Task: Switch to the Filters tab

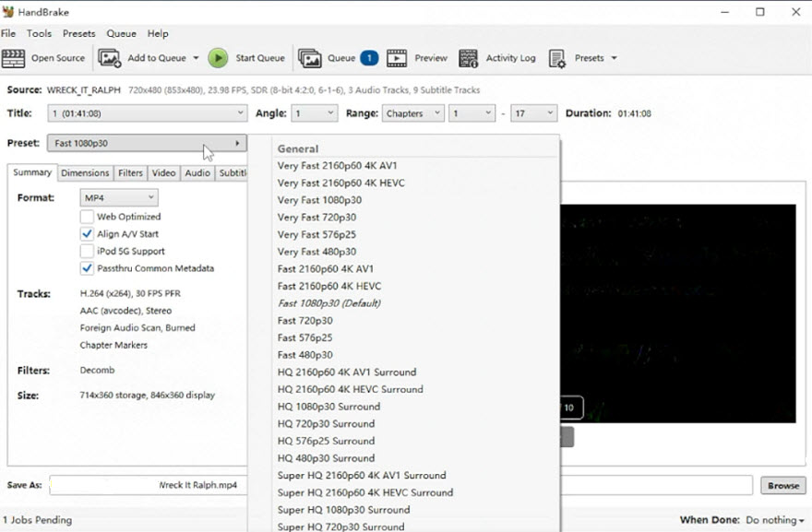Action: click(x=130, y=172)
